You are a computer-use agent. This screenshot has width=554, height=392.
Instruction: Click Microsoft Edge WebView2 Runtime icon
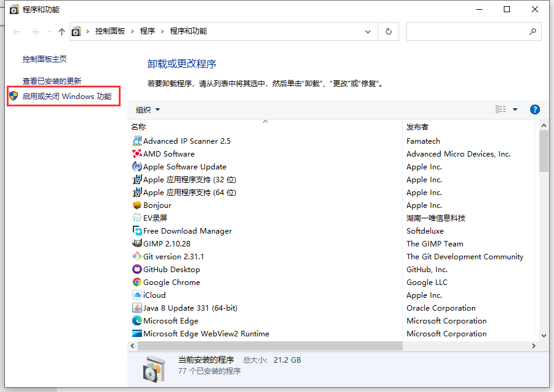[137, 333]
